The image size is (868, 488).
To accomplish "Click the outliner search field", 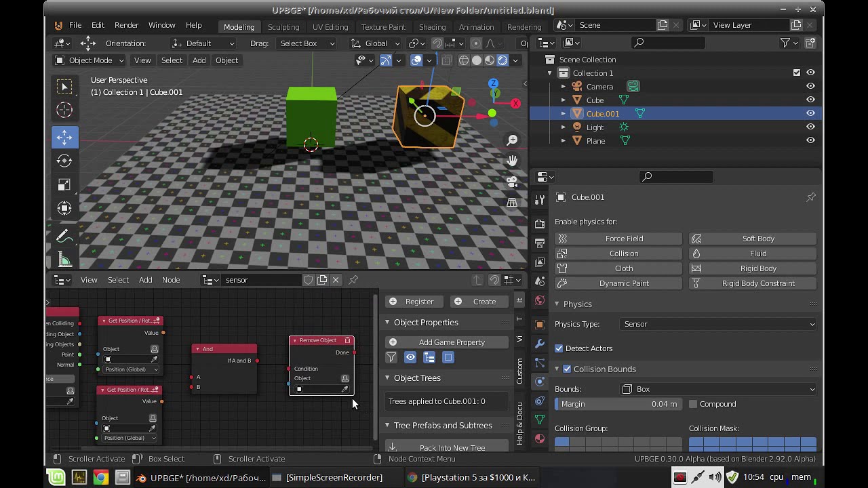I will (x=668, y=43).
